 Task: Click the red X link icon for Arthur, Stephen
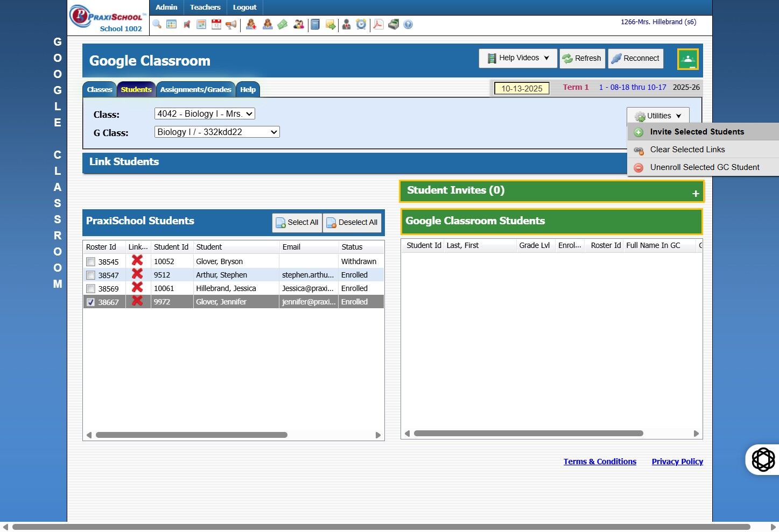[137, 274]
